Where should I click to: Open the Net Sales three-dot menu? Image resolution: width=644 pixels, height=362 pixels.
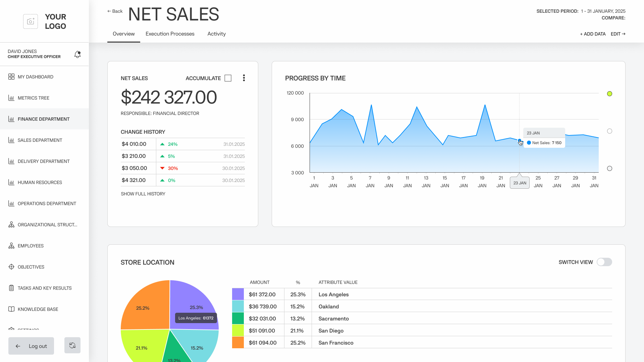(x=244, y=78)
